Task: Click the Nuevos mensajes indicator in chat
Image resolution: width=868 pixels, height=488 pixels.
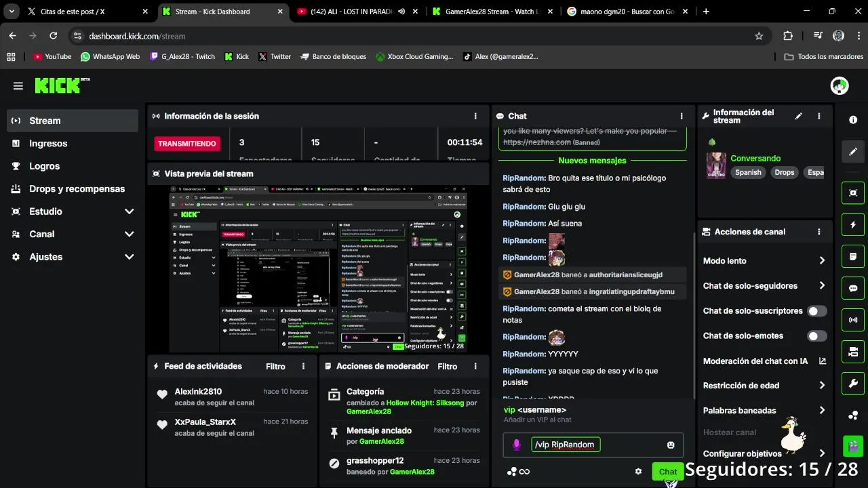Action: [x=592, y=161]
